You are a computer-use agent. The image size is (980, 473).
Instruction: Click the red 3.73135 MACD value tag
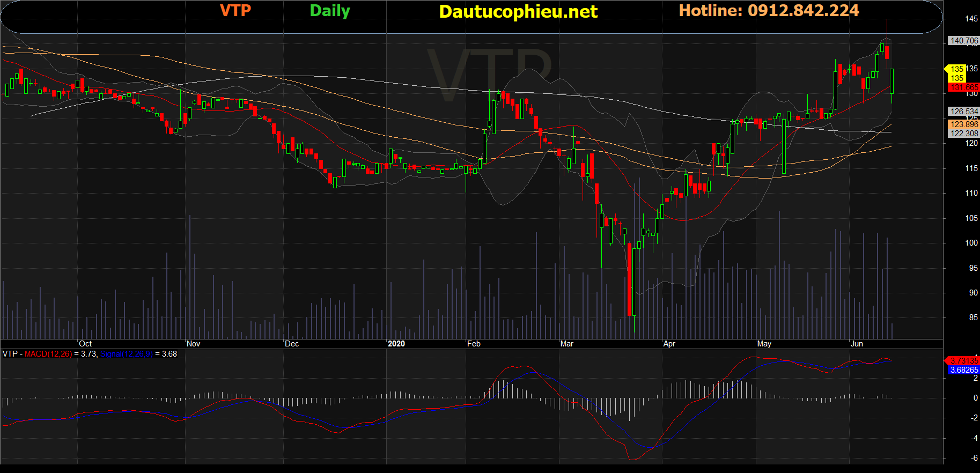tap(963, 361)
